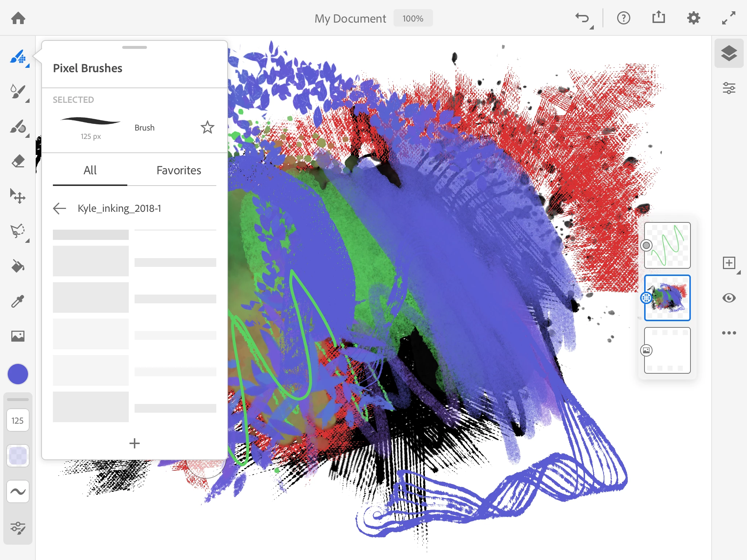
Task: Mark selected brush as favorite star
Action: [207, 127]
